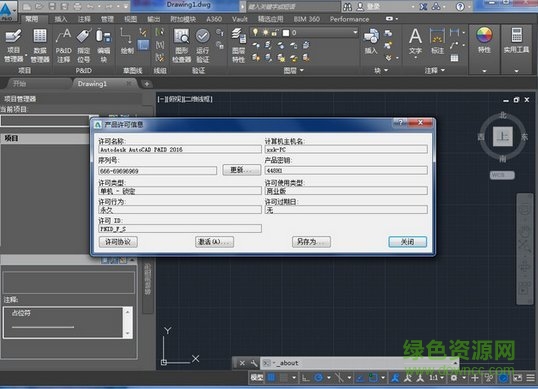The height and width of the screenshot is (389, 538).
Task: Run the validation tool
Action: click(203, 45)
